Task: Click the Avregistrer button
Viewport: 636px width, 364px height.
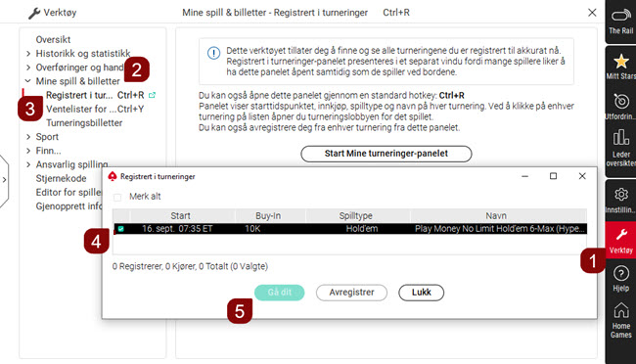Action: (x=351, y=293)
